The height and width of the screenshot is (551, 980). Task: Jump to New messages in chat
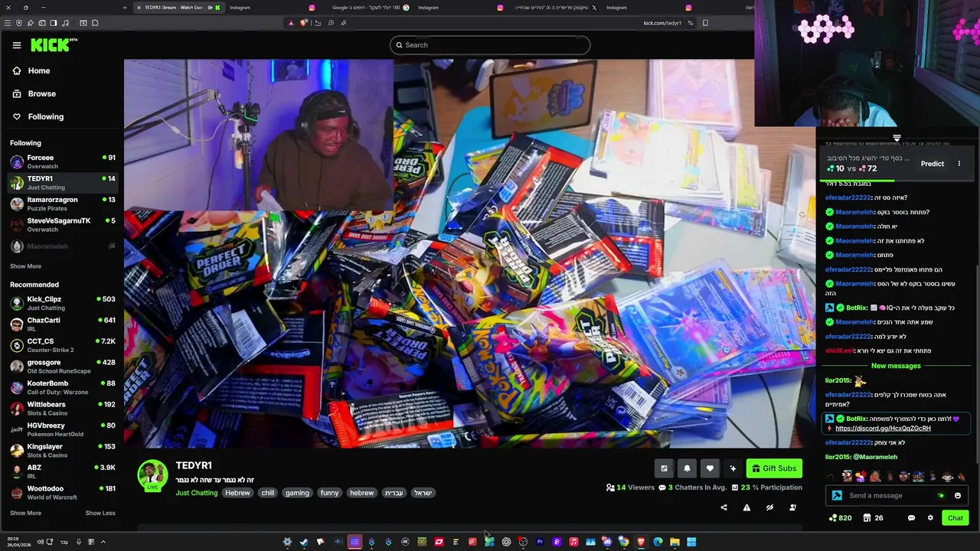click(x=895, y=366)
